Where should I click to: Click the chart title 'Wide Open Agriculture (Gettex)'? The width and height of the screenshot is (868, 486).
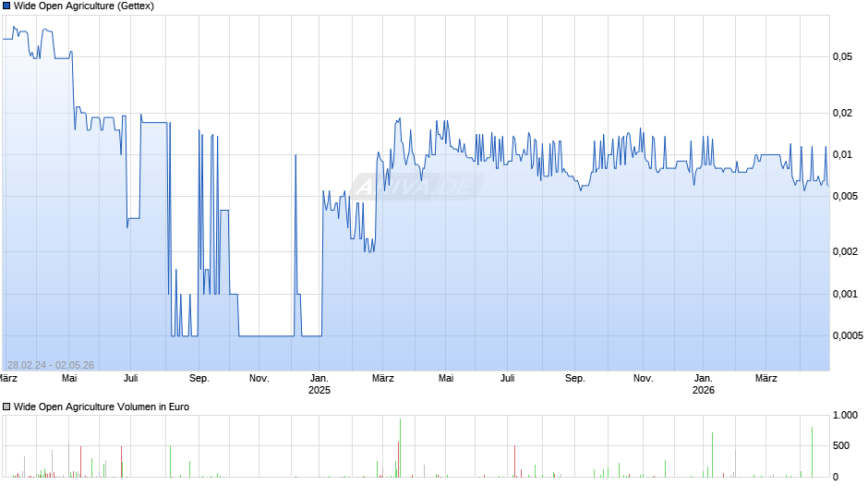click(84, 6)
